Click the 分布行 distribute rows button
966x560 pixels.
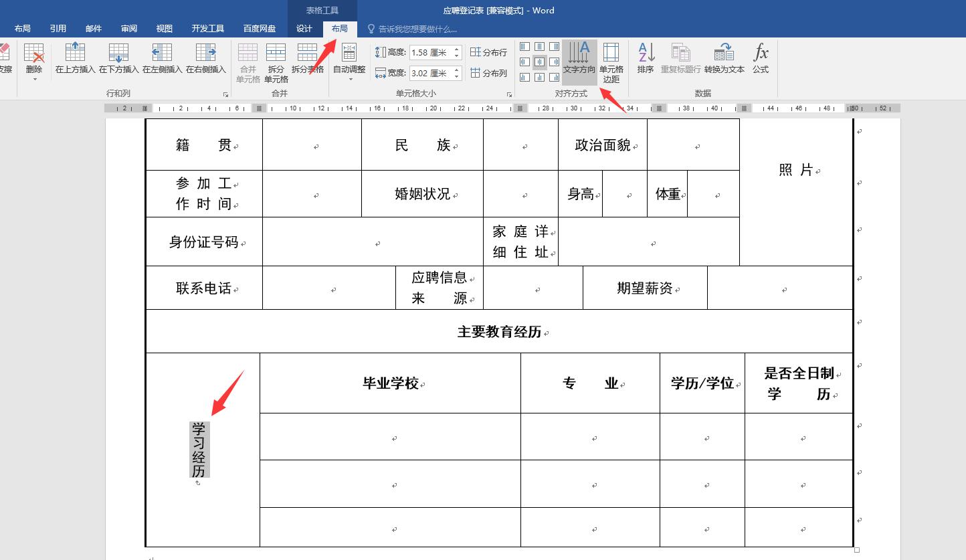tap(488, 52)
